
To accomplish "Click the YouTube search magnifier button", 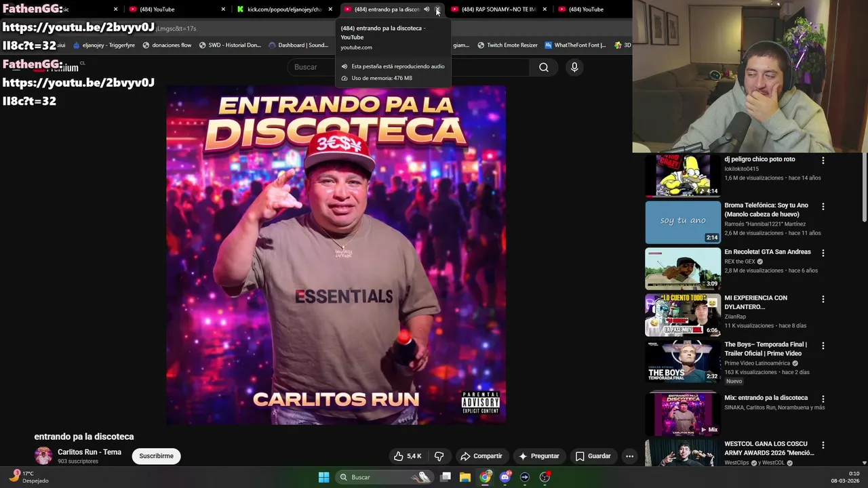I will [544, 67].
